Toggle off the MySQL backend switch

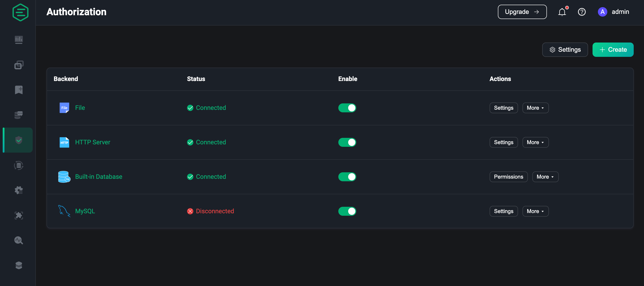pyautogui.click(x=347, y=211)
